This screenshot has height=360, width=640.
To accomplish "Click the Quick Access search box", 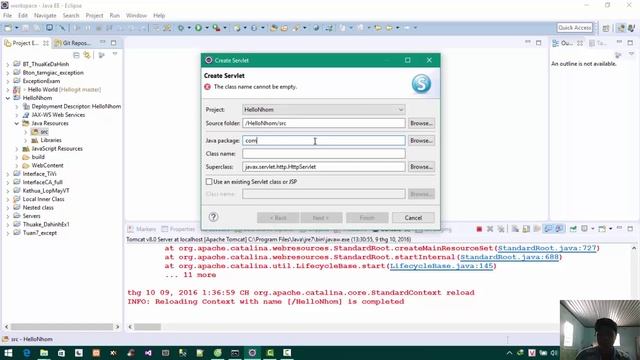I will (x=575, y=28).
